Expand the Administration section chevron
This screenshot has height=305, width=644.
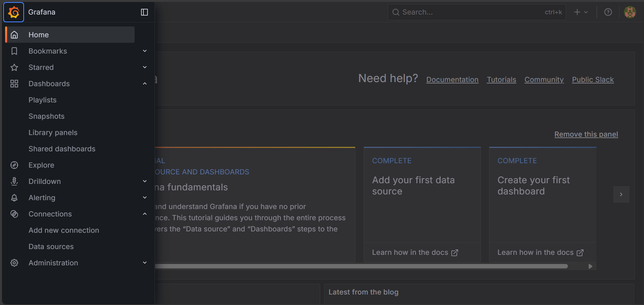pos(144,263)
